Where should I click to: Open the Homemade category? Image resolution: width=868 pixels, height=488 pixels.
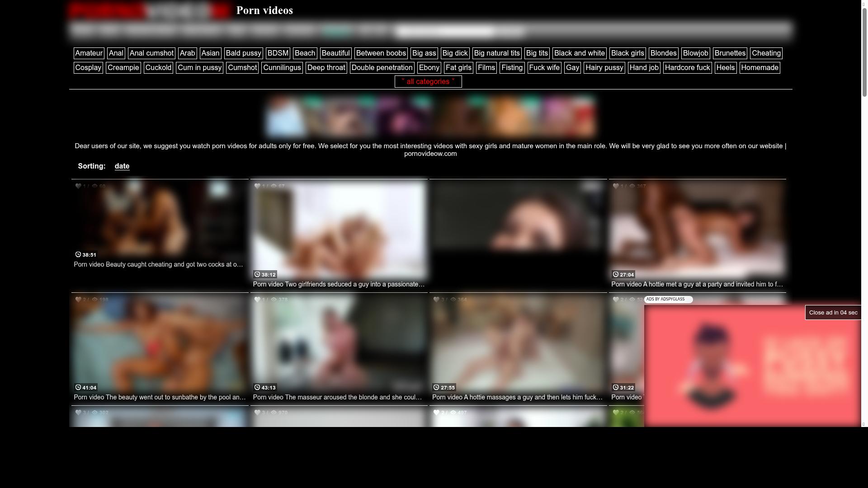[759, 68]
